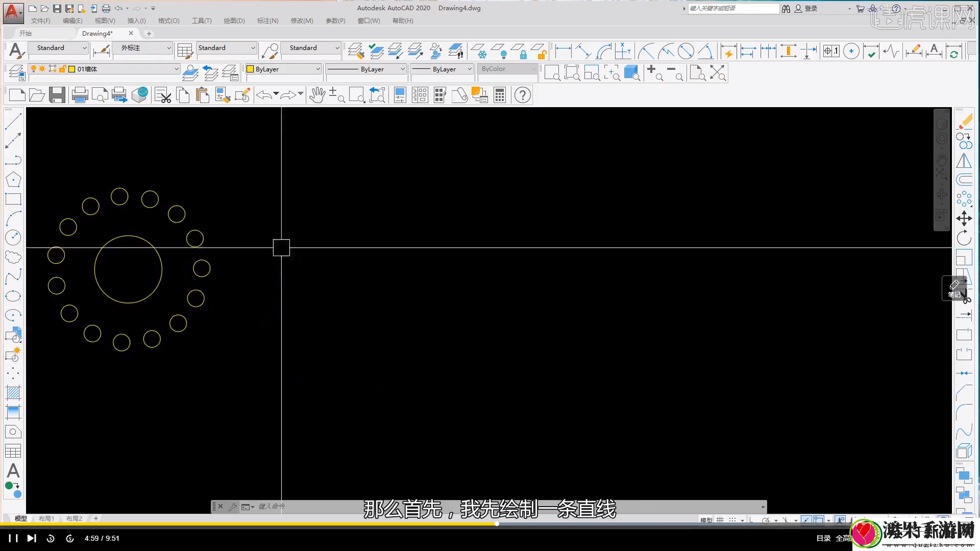Open the 修改(M) menu
Viewport: 980px width, 551px height.
[x=302, y=21]
